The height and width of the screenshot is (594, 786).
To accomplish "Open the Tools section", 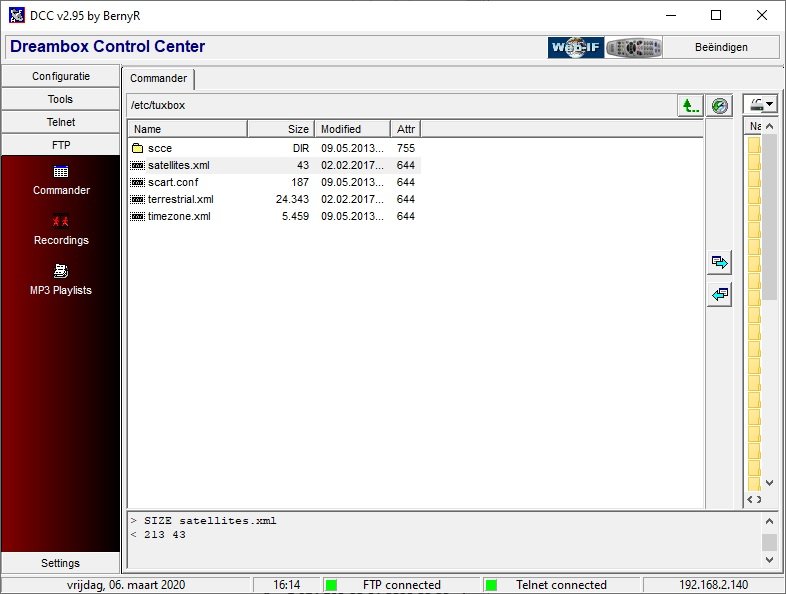I will [61, 99].
